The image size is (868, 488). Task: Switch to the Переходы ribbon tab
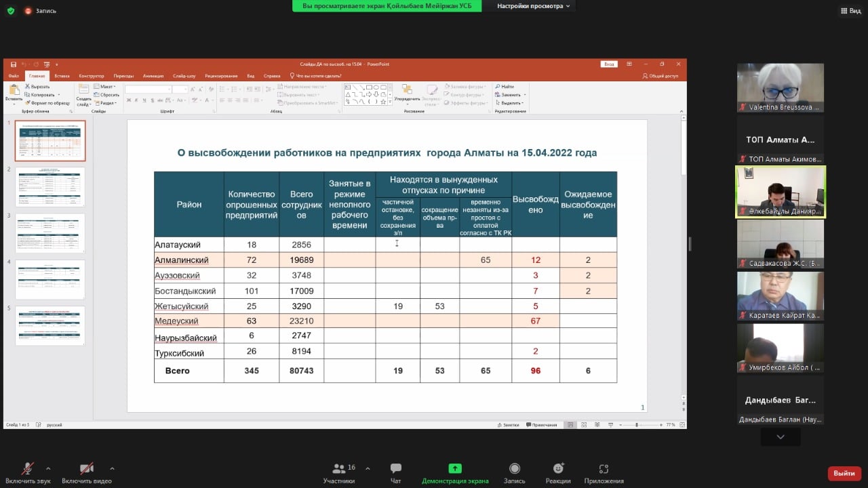pos(123,76)
